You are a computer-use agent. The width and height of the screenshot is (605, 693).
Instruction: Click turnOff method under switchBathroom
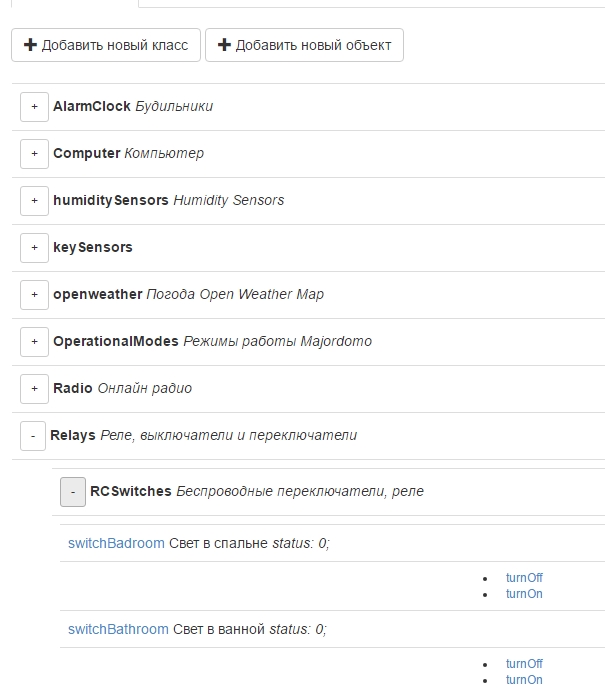(x=524, y=664)
